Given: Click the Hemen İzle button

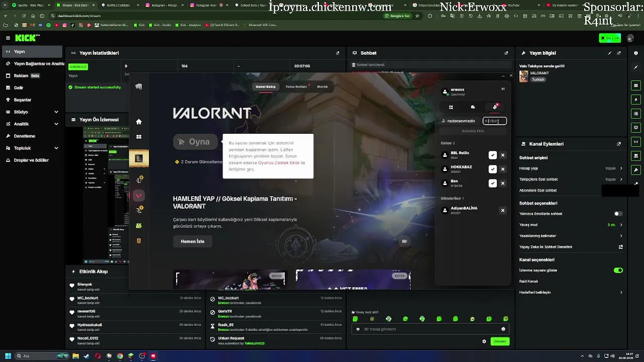Looking at the screenshot, I should click(193, 241).
